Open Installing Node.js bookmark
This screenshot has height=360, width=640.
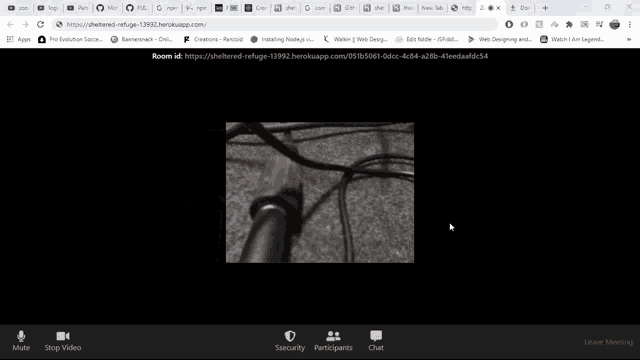(x=282, y=39)
